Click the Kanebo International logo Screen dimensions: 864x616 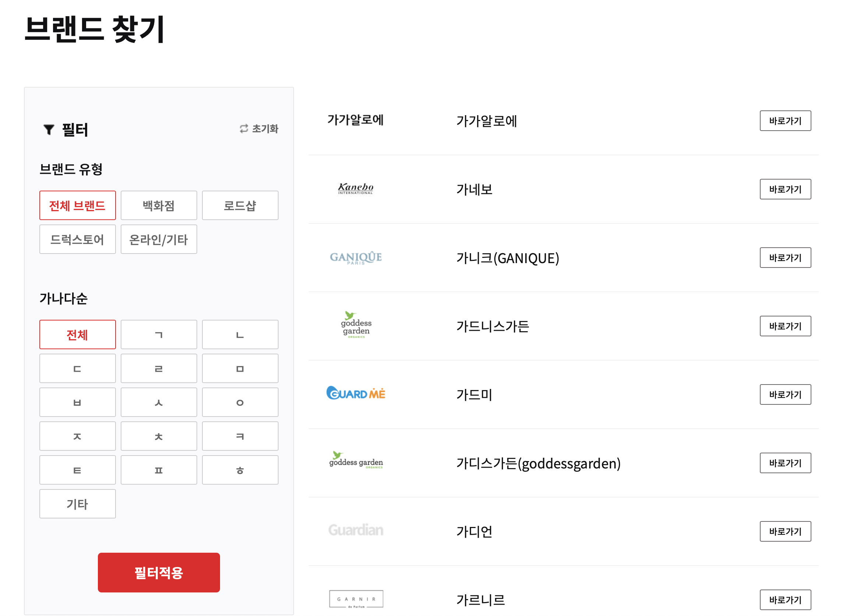(x=356, y=188)
